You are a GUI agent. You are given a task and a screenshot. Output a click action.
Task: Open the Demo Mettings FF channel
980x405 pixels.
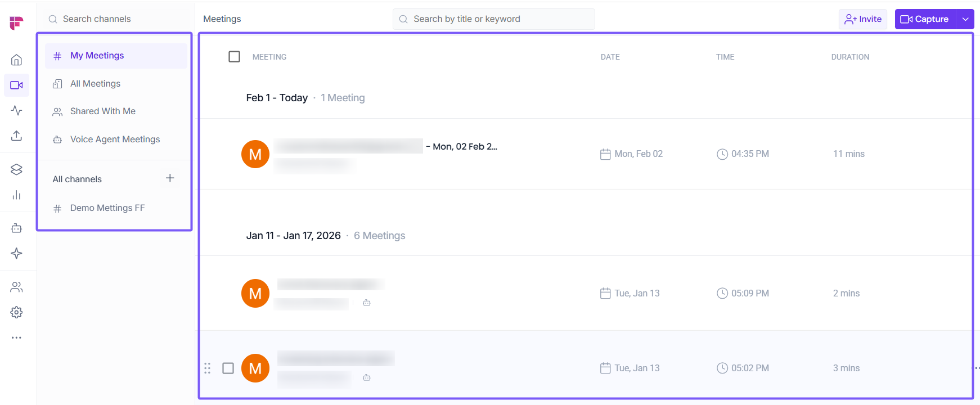pyautogui.click(x=107, y=208)
